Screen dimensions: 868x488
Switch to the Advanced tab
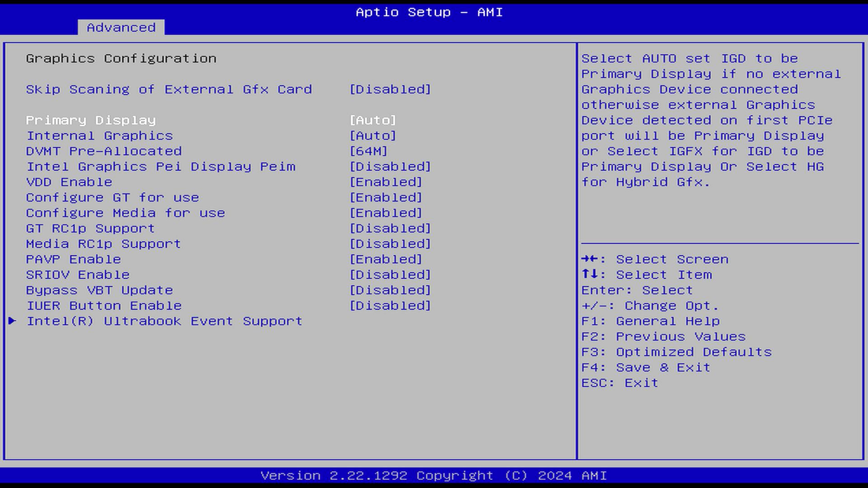(x=120, y=27)
